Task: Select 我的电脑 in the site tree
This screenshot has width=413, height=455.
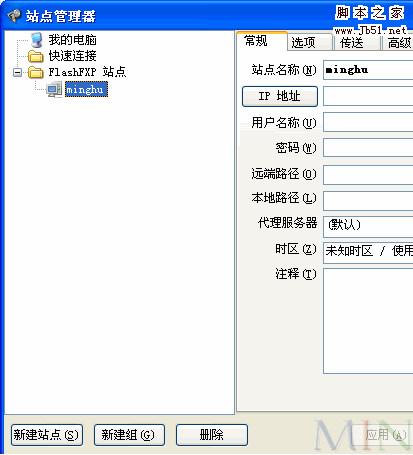Action: [x=73, y=40]
